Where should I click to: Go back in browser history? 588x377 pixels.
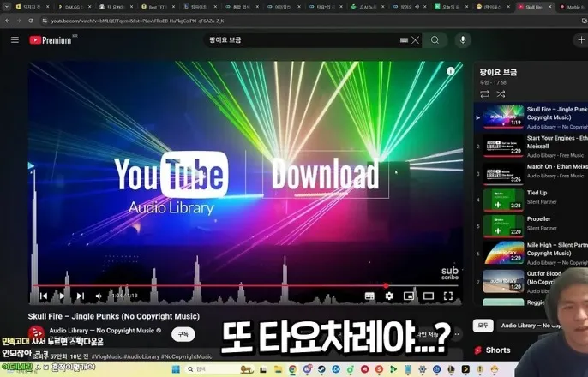point(7,21)
